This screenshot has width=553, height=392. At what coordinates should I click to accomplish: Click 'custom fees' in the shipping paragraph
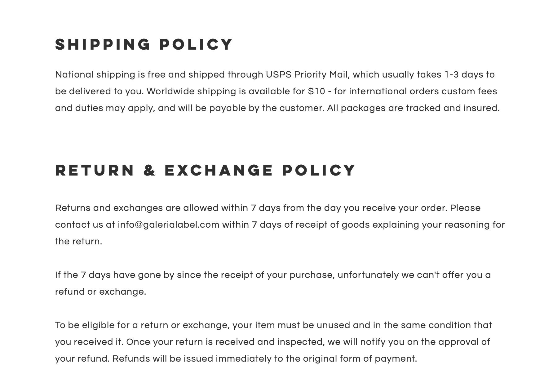tap(469, 91)
